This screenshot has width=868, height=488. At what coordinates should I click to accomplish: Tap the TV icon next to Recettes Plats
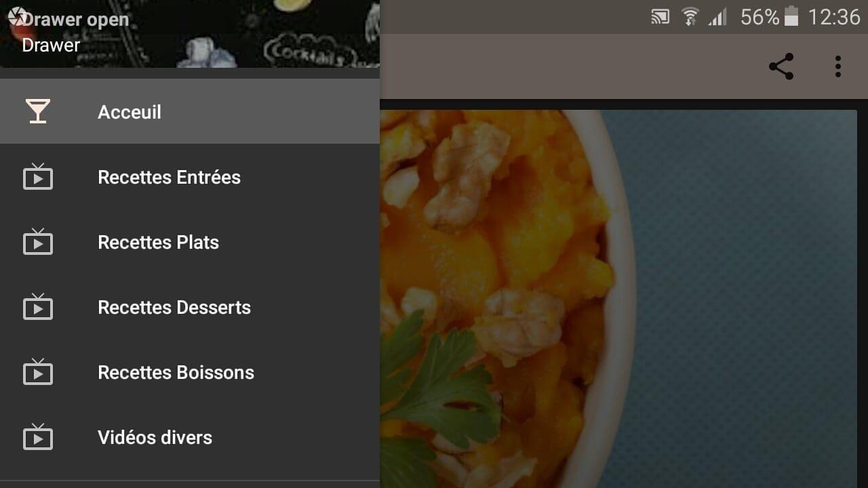pos(38,241)
